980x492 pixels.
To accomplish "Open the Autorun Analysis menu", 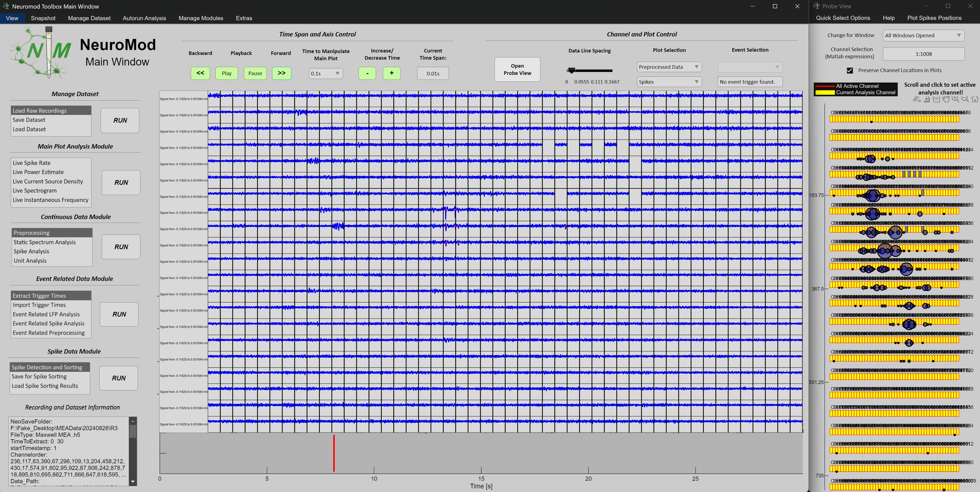I will click(x=144, y=18).
